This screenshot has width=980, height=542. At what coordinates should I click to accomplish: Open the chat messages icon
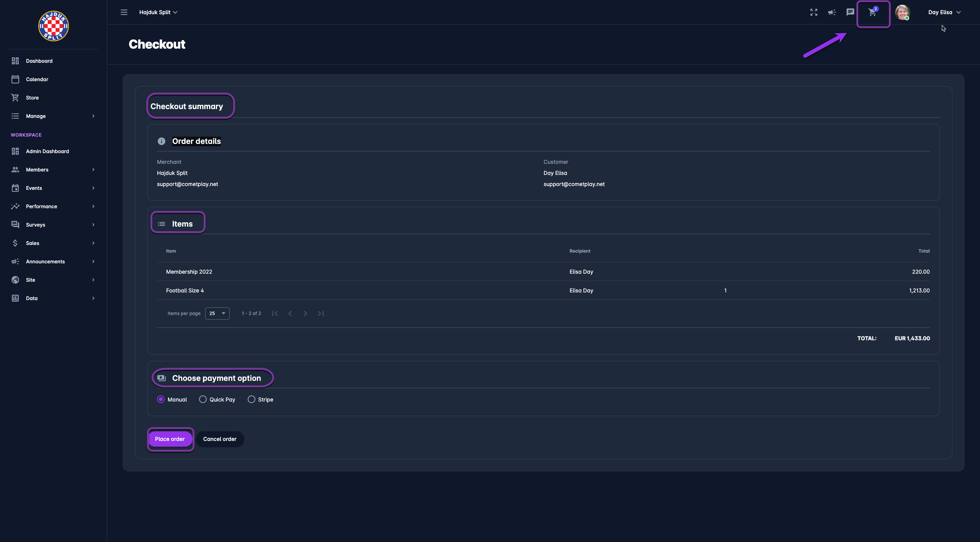(850, 12)
